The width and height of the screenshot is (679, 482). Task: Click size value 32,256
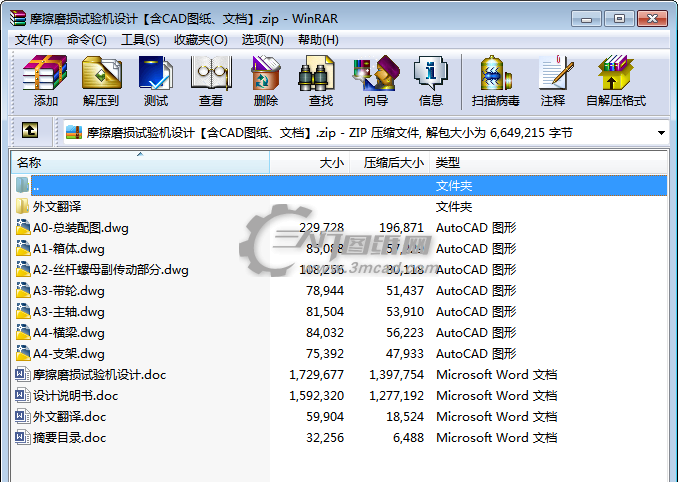click(x=325, y=437)
